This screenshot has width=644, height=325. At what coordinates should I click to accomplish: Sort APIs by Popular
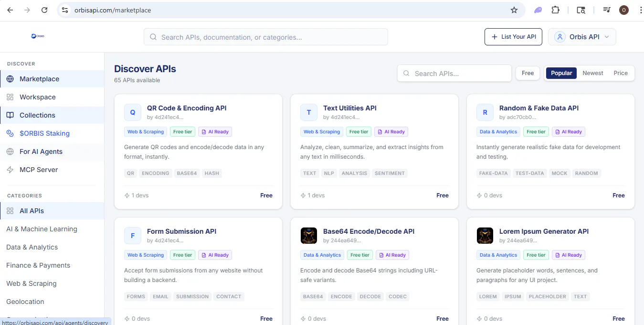point(561,73)
